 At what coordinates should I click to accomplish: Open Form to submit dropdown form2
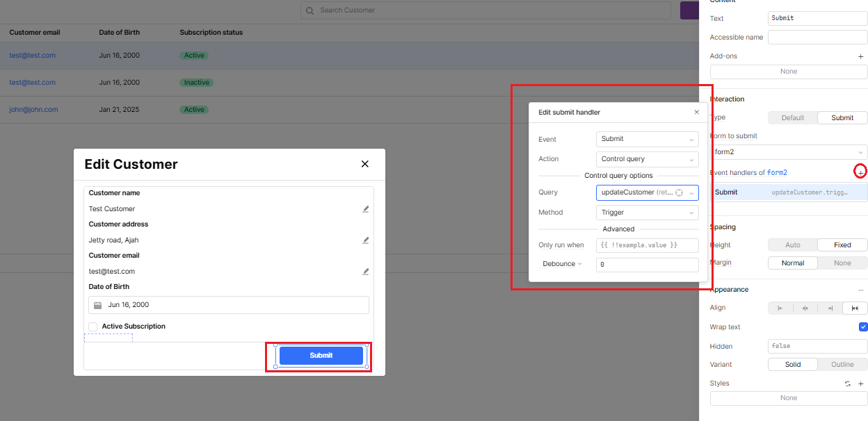(789, 152)
